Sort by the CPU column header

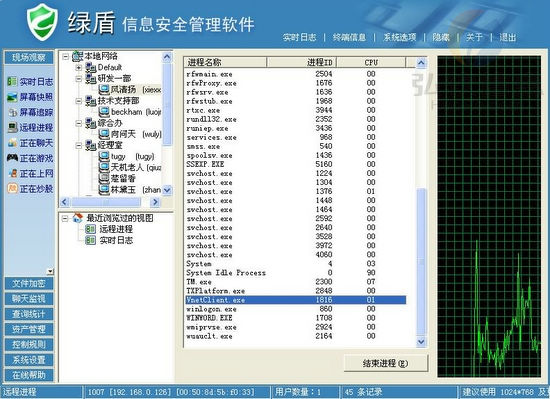(x=371, y=62)
